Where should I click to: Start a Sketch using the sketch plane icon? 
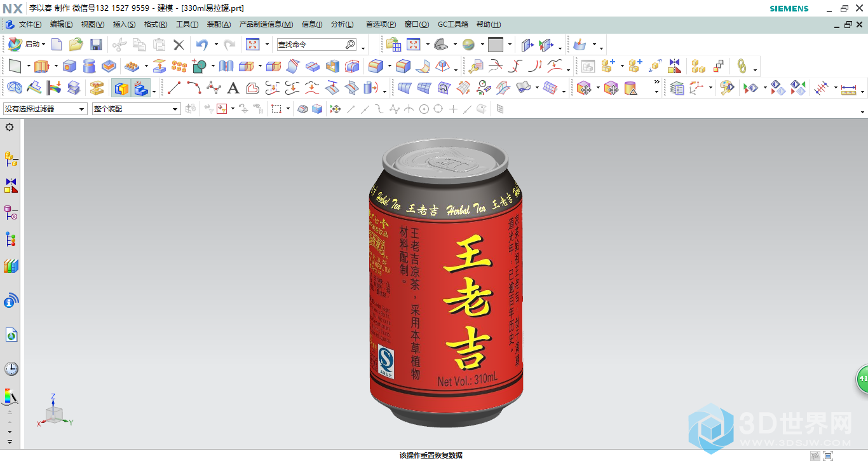coord(15,66)
